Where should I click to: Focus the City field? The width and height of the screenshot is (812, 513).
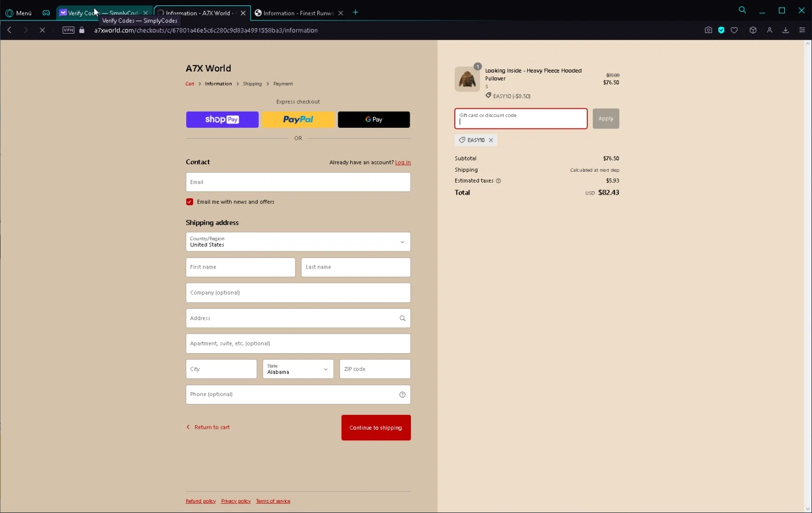221,369
